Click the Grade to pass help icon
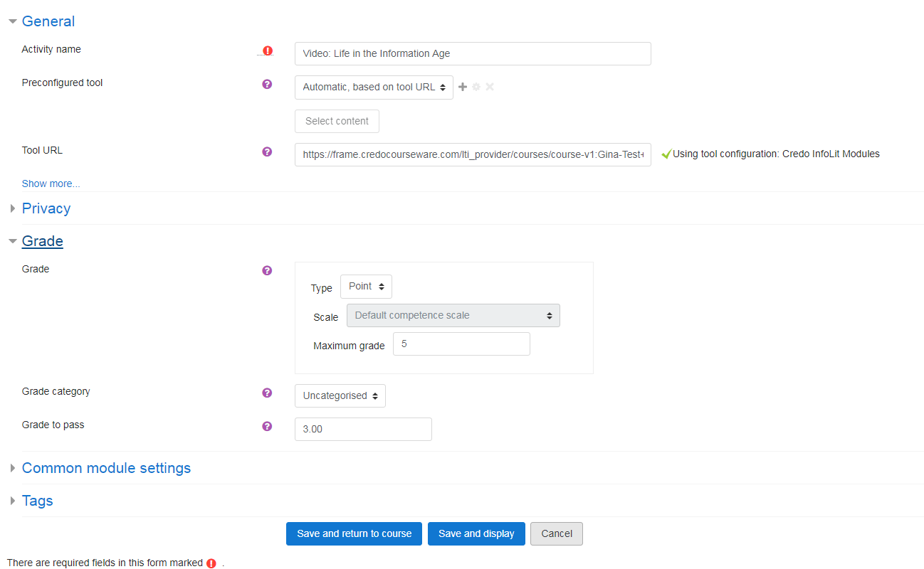Screen dimensions: 924x569 coord(267,426)
